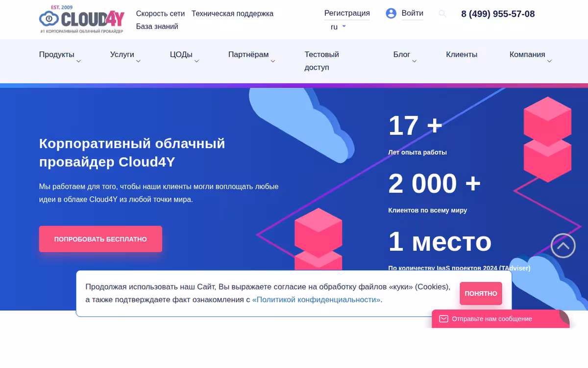Open the Отправьте нам сообщение chat widget
This screenshot has width=588, height=368.
point(500,319)
